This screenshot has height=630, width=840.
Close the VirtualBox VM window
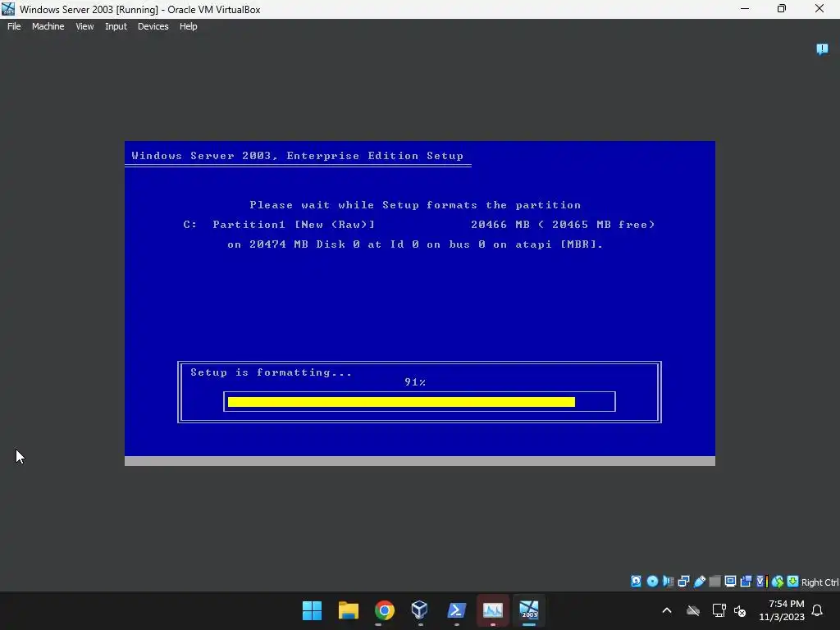tap(819, 9)
